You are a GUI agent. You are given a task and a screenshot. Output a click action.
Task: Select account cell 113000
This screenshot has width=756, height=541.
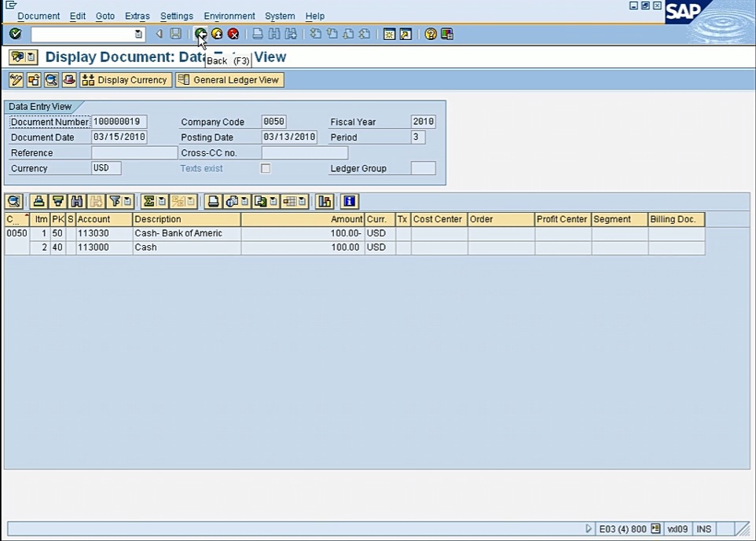pos(105,247)
